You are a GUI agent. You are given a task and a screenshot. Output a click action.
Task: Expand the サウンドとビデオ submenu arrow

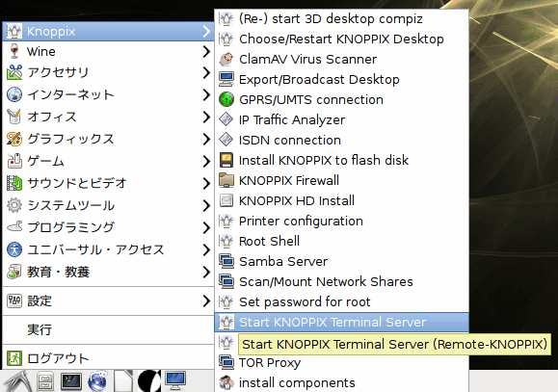206,184
